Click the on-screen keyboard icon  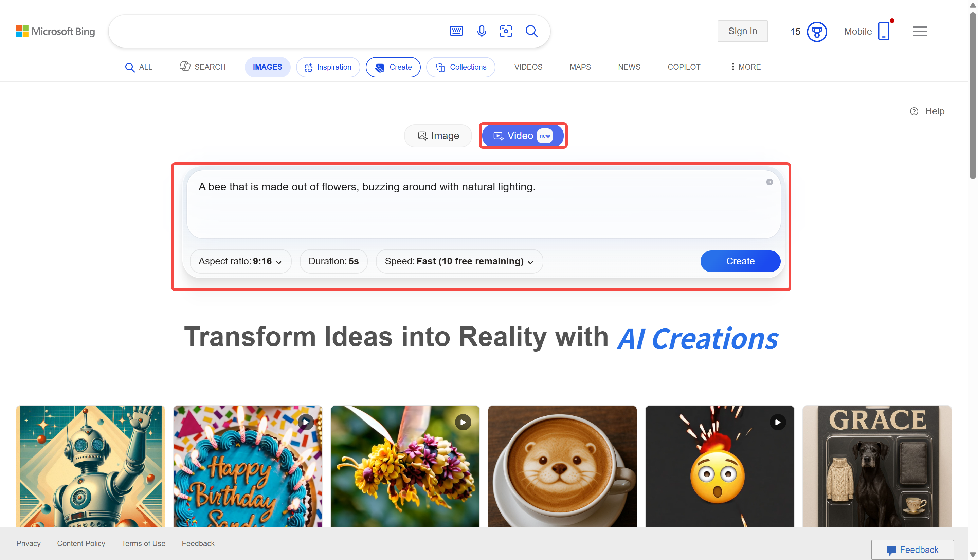[456, 31]
